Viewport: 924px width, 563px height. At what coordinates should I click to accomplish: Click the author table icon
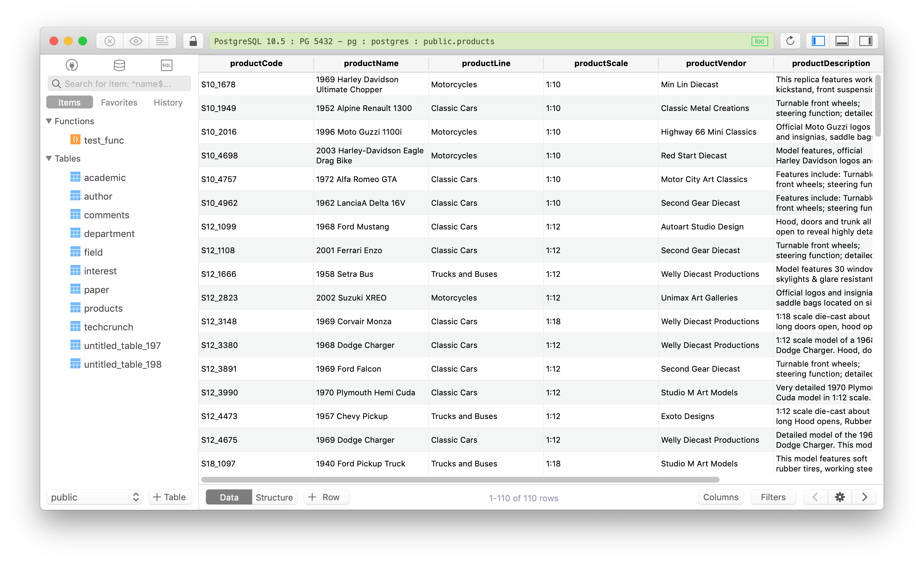coord(75,196)
